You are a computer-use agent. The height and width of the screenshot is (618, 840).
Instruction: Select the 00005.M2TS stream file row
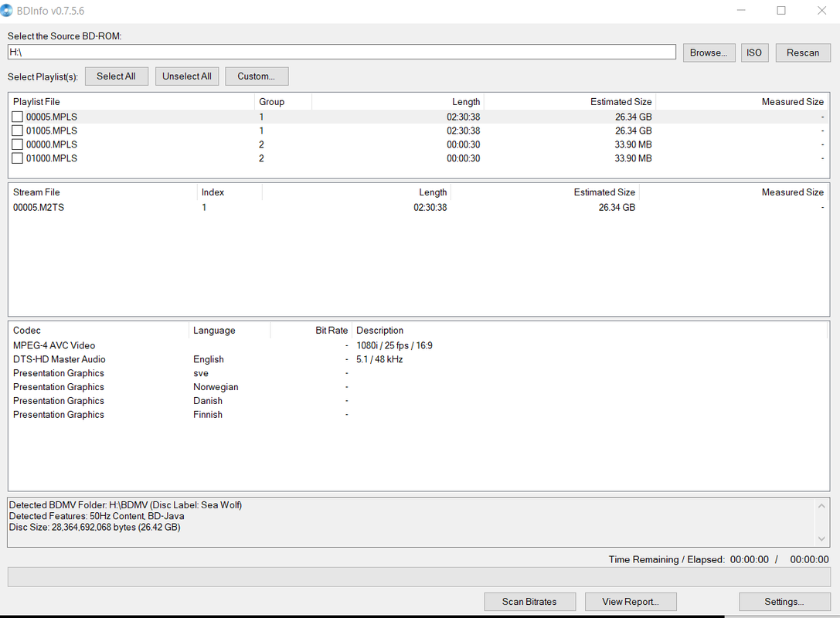418,207
